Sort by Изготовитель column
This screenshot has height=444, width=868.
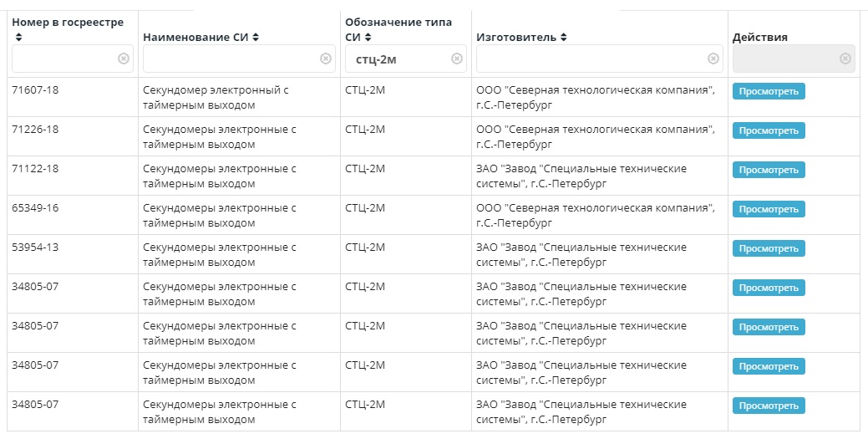click(x=564, y=38)
